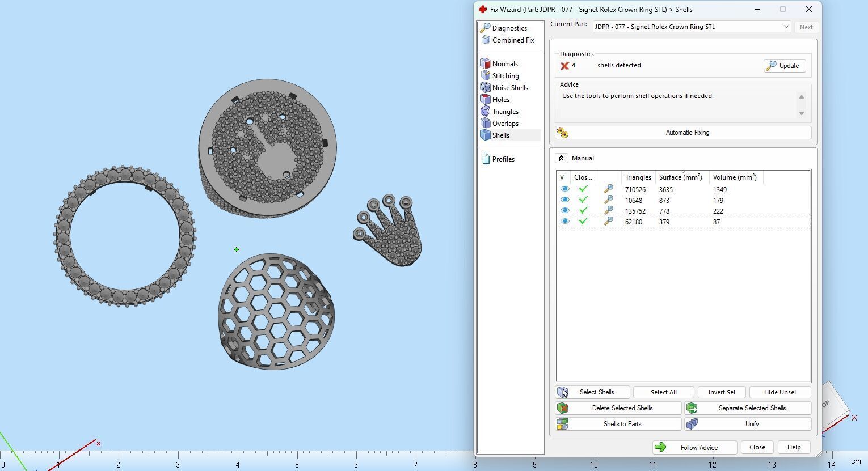Click the Next part button
The width and height of the screenshot is (868, 471).
pos(806,27)
